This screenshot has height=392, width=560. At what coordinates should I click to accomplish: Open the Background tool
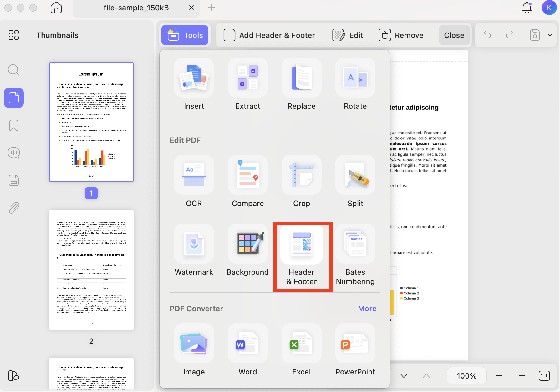(247, 251)
